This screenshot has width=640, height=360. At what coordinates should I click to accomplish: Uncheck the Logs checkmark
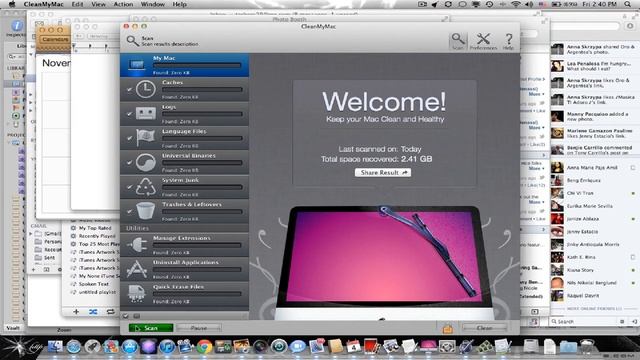point(129,114)
